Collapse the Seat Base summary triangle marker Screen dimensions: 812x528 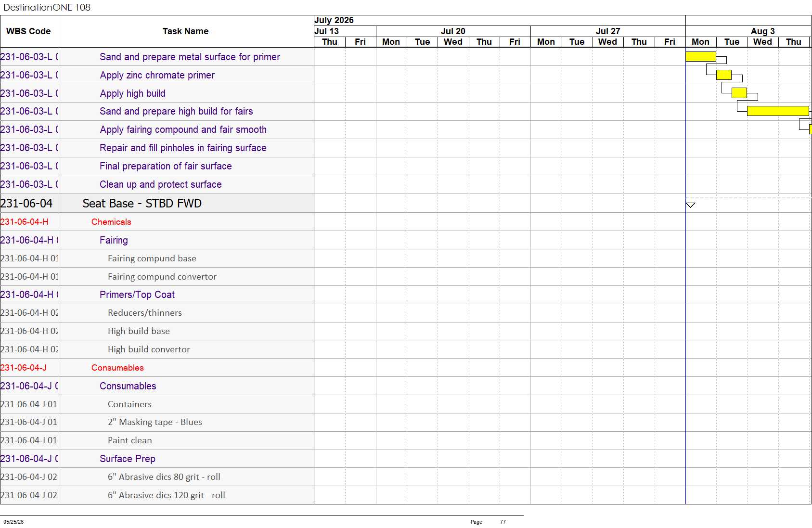690,205
